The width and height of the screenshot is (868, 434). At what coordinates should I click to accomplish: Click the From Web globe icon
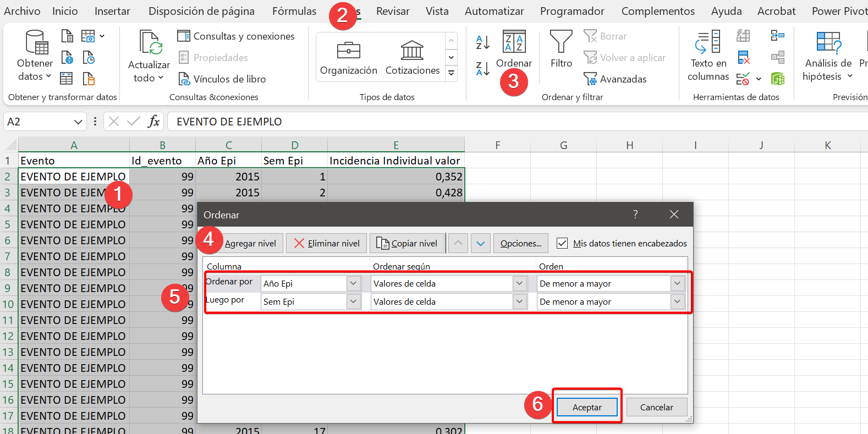click(x=67, y=57)
